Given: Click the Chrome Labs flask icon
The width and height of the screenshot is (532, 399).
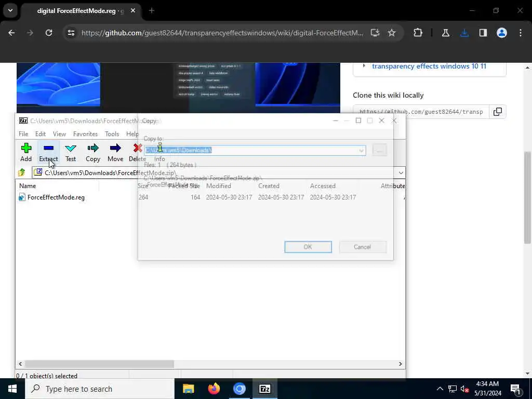Looking at the screenshot, I should [445, 33].
